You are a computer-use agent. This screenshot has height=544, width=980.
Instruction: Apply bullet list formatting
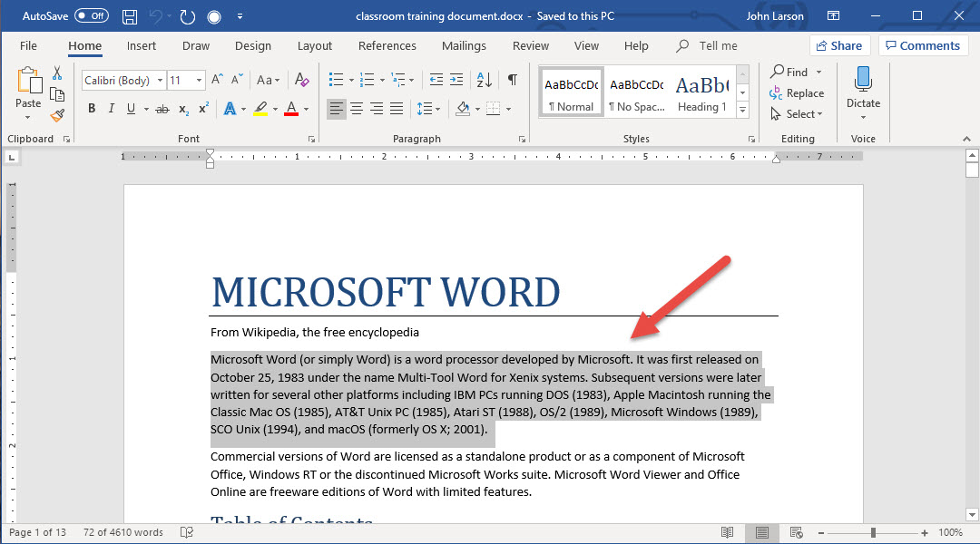336,80
